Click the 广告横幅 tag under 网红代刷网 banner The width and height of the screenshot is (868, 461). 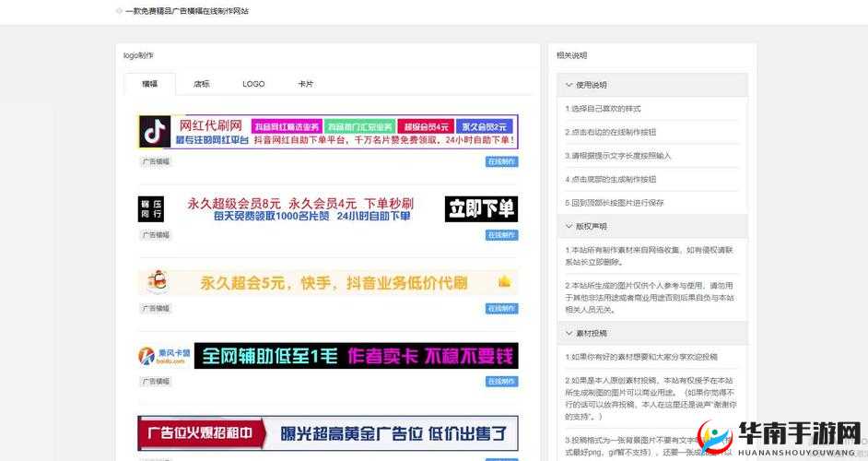point(156,161)
